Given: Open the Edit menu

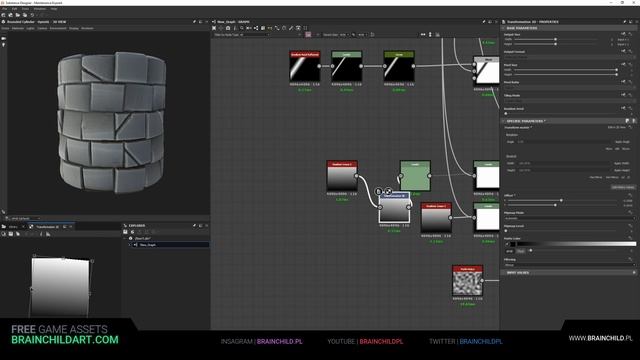Looking at the screenshot, I should 14,9.
